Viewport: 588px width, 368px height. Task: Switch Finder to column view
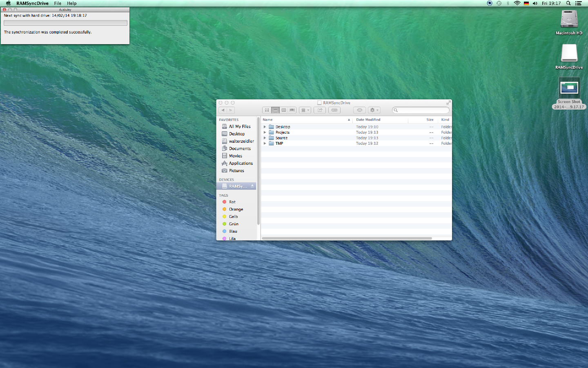[284, 110]
